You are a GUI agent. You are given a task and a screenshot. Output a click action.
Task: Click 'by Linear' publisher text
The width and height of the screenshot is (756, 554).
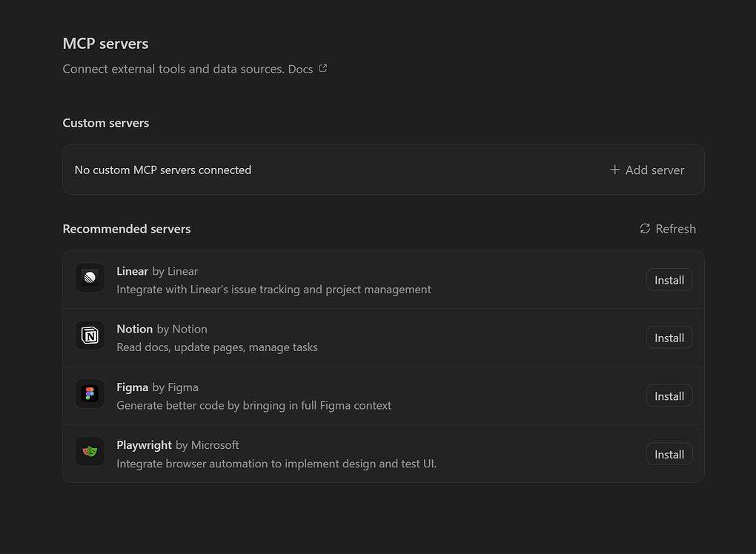click(175, 271)
